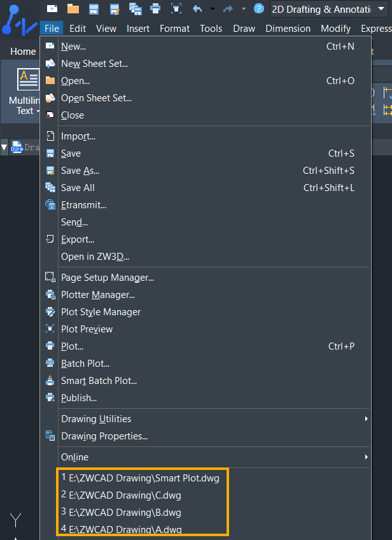
Task: Open the Tools menu
Action: click(211, 28)
